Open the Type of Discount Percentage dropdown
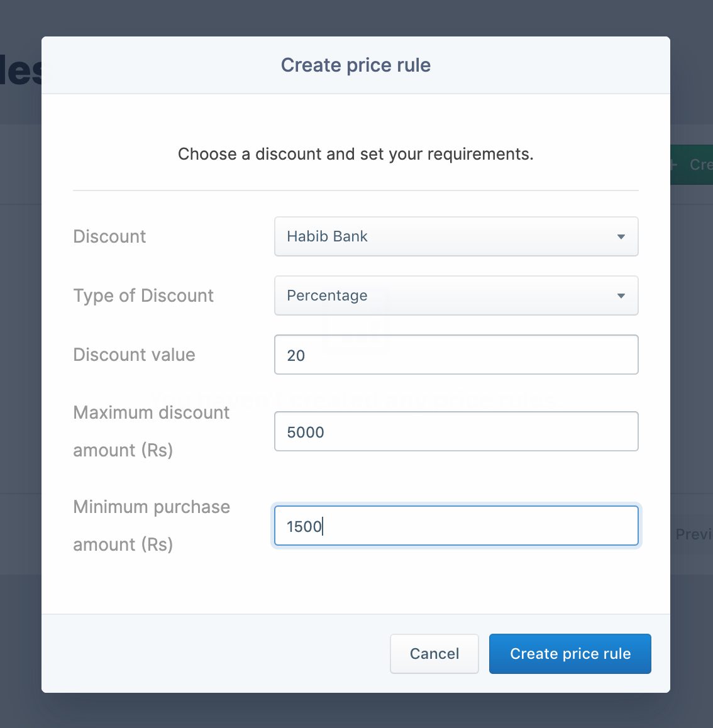713x728 pixels. coord(440,295)
